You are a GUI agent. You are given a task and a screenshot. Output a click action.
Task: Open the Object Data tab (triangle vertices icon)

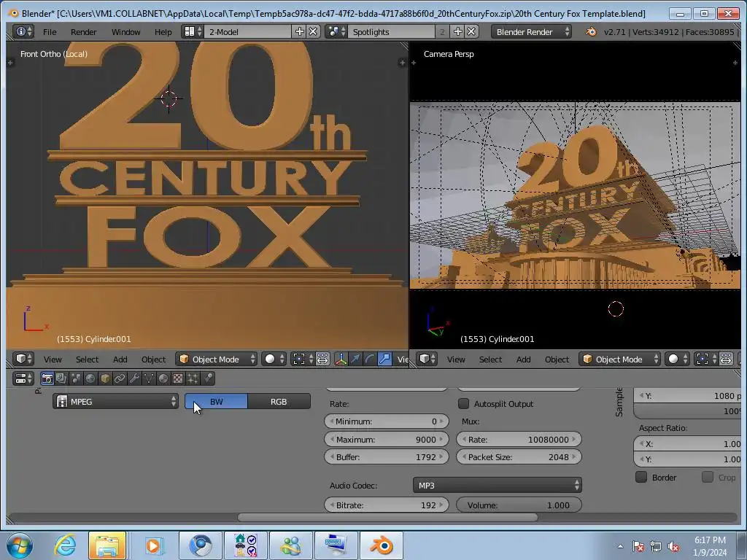click(149, 378)
